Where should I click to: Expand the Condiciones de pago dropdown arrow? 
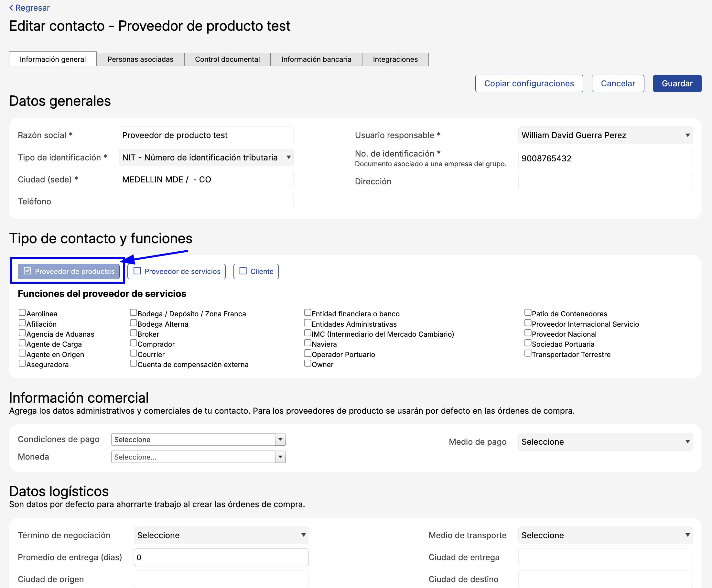[280, 439]
